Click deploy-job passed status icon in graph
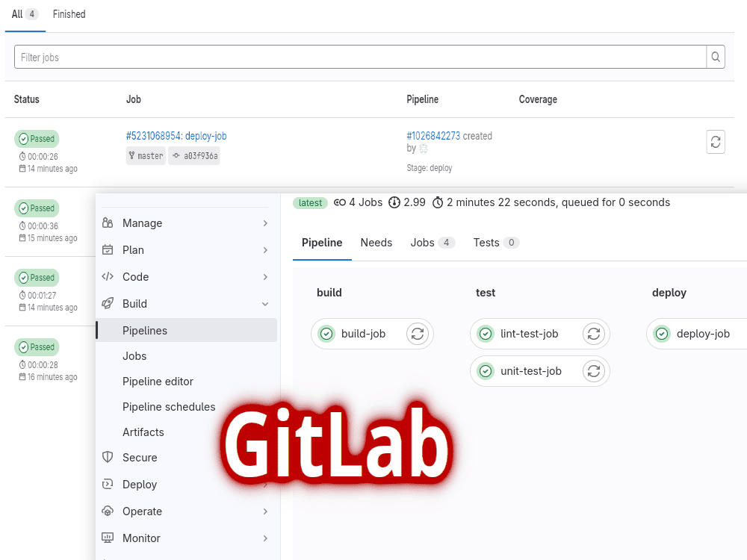Screen dimensions: 747x560 coord(662,334)
